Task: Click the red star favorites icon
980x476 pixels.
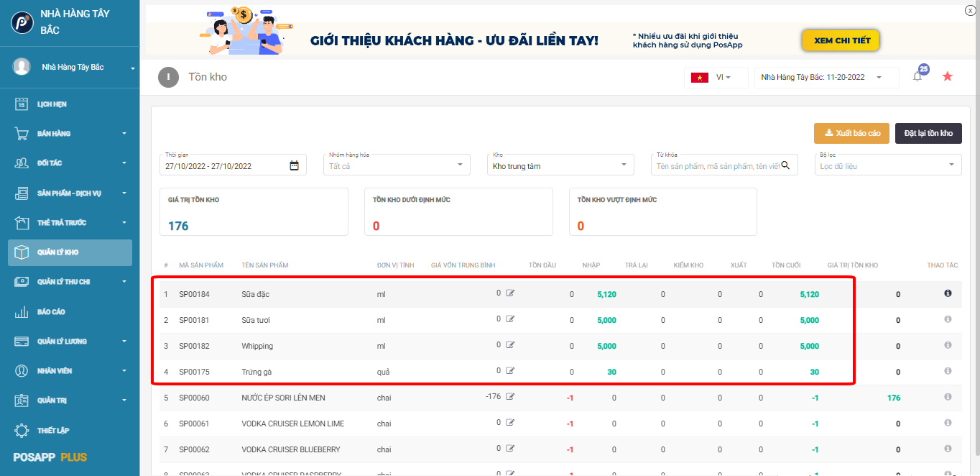Action: point(947,76)
